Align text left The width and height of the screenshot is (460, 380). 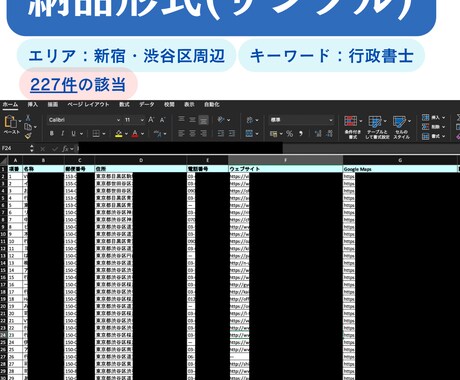point(181,134)
